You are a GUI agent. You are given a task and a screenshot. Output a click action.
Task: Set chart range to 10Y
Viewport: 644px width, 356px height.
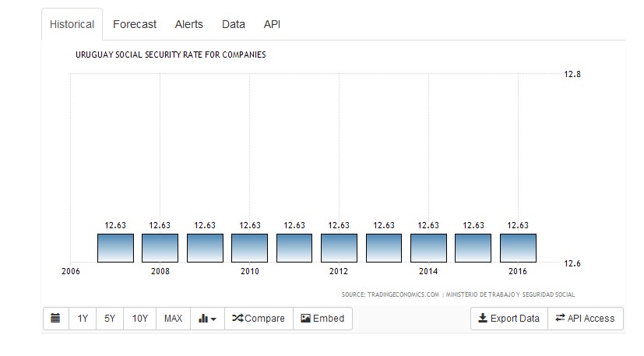tap(139, 319)
